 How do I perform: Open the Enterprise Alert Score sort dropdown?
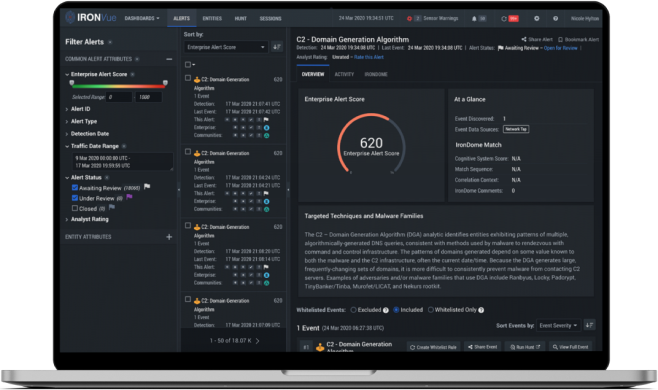(x=226, y=47)
